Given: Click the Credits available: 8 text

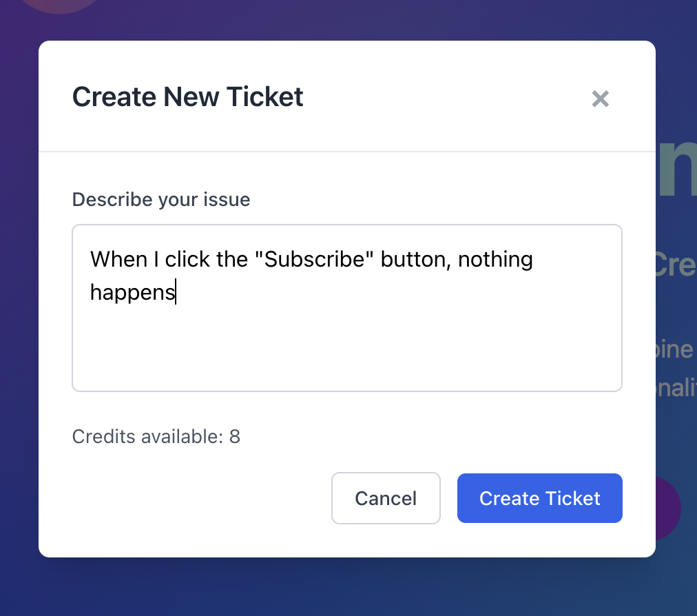Looking at the screenshot, I should coord(156,436).
